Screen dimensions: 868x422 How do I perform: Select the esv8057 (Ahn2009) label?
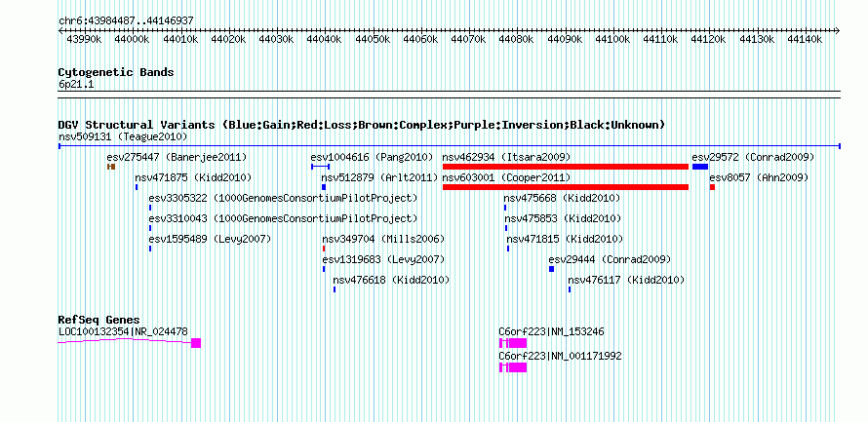tap(759, 177)
